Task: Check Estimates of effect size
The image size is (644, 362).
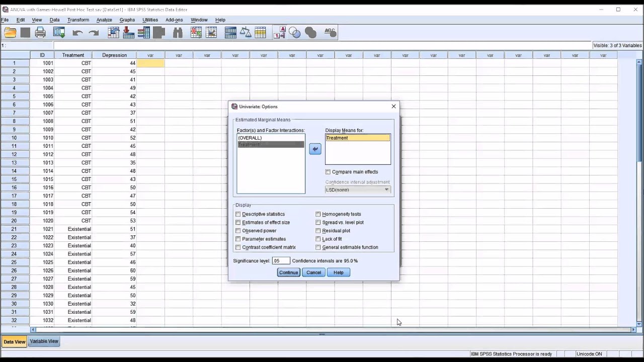Action: pyautogui.click(x=238, y=222)
